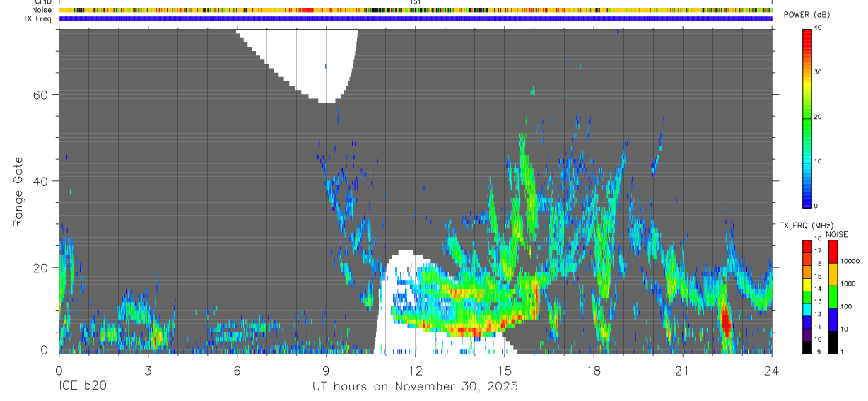This screenshot has width=868, height=401.
Task: Select the black 9 MHz frequency swatch
Action: pyautogui.click(x=807, y=347)
